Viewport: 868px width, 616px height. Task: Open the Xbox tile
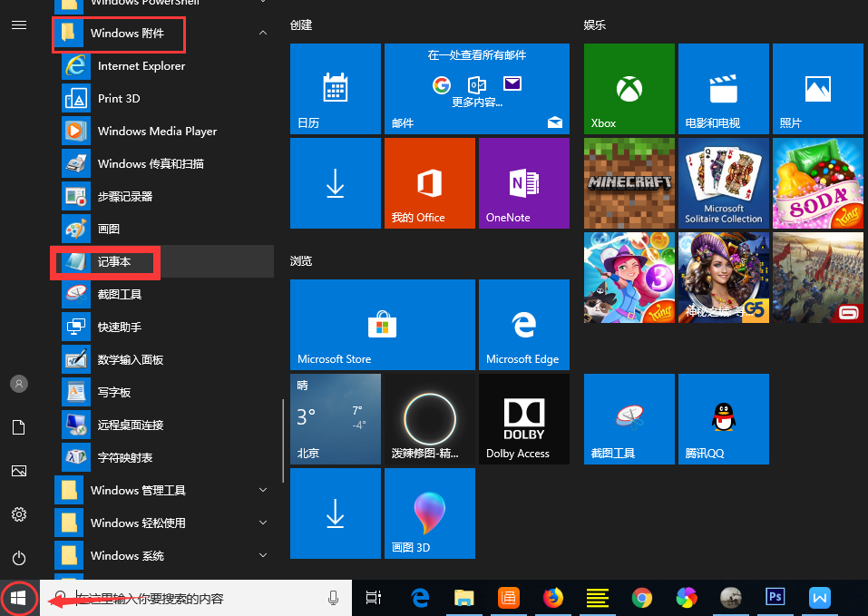pyautogui.click(x=629, y=89)
